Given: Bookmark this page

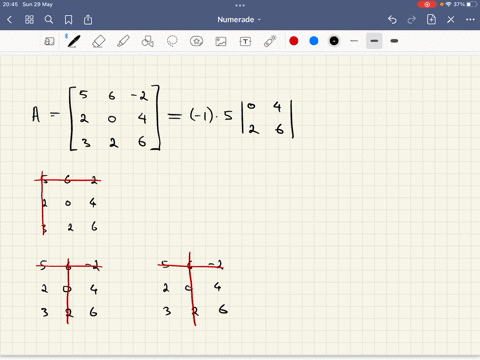Looking at the screenshot, I should (x=68, y=20).
